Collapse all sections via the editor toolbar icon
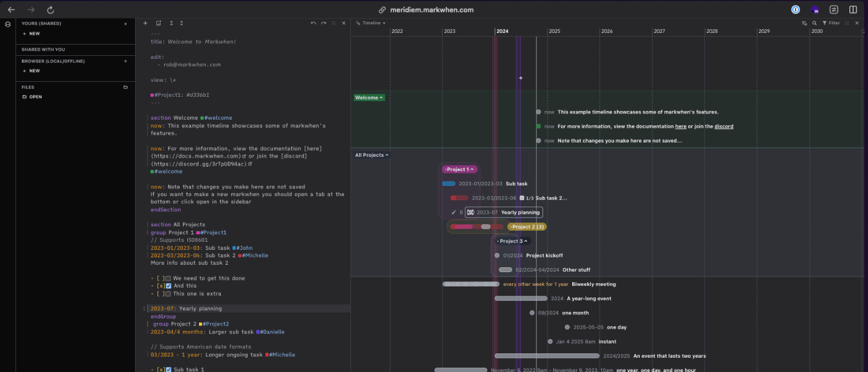The image size is (868, 372). [171, 23]
